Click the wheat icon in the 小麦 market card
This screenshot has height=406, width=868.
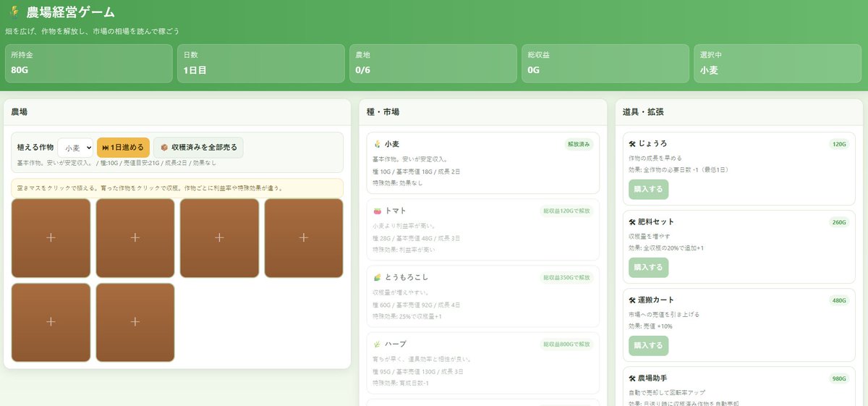point(377,144)
